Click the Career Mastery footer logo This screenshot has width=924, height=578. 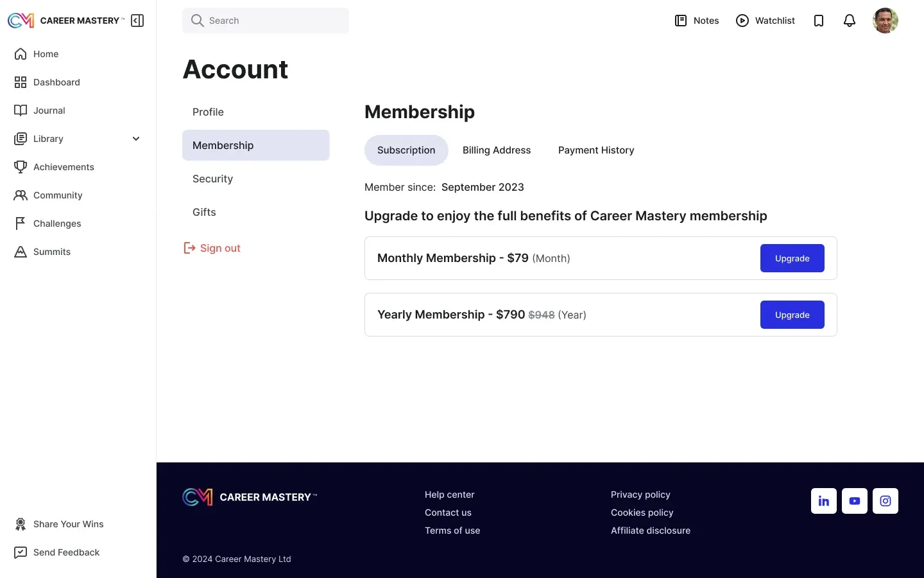tap(250, 497)
